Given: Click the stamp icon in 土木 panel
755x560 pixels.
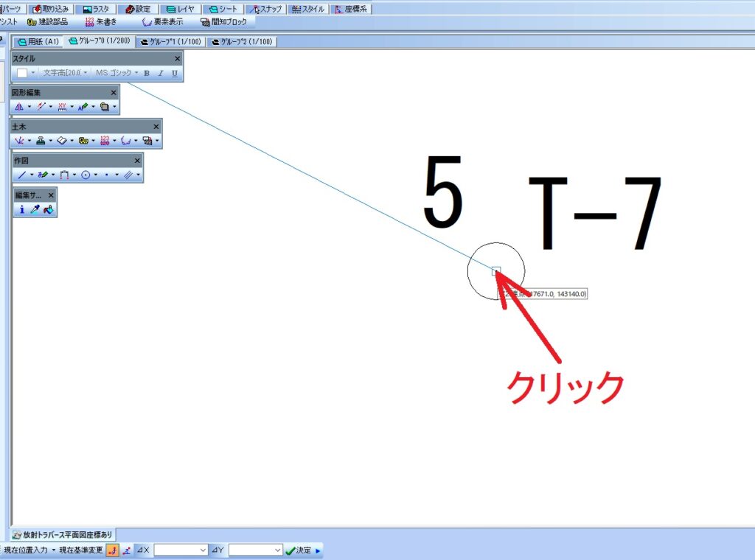Looking at the screenshot, I should point(41,141).
